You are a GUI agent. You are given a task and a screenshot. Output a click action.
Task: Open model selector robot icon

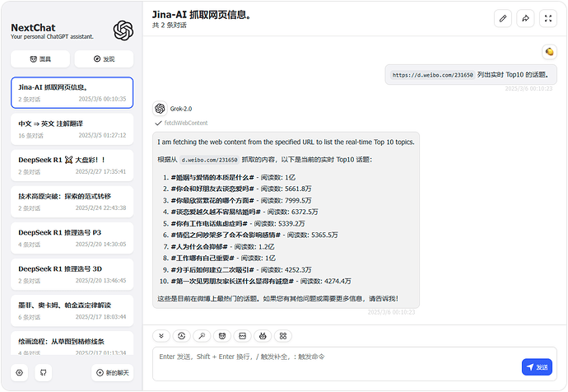coord(263,336)
